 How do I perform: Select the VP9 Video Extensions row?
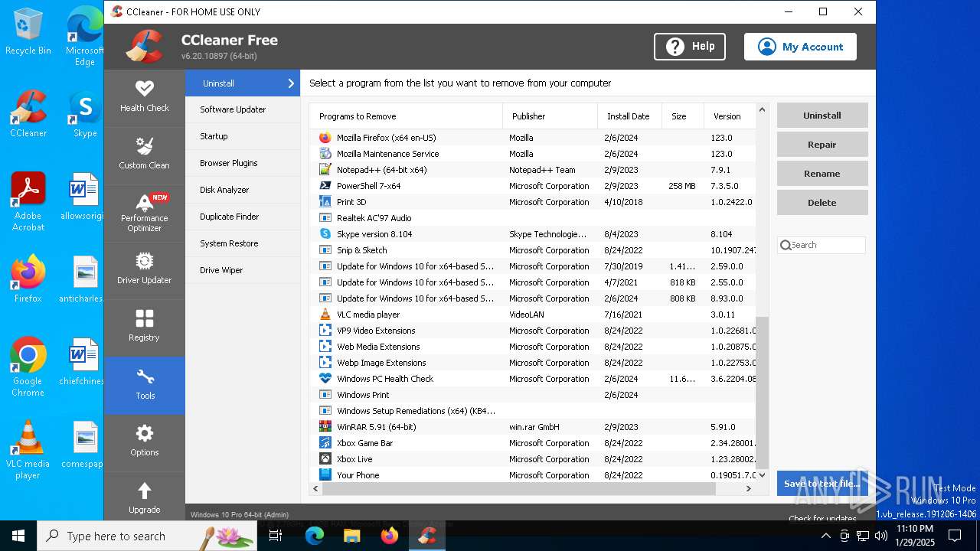click(533, 331)
